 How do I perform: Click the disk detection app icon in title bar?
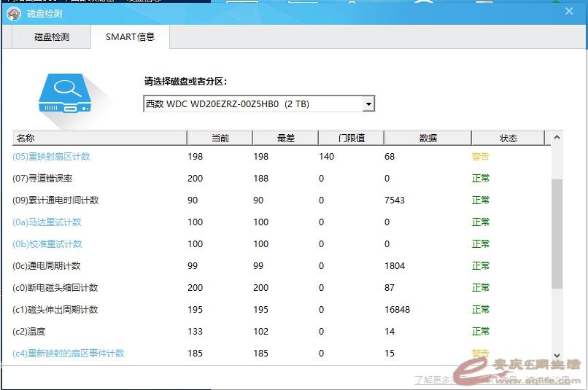12,15
